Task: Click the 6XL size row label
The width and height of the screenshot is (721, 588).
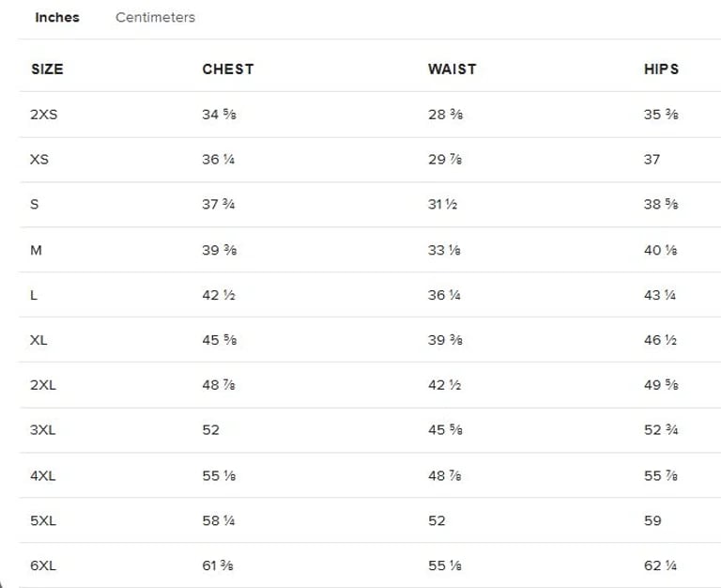Action: 43,565
